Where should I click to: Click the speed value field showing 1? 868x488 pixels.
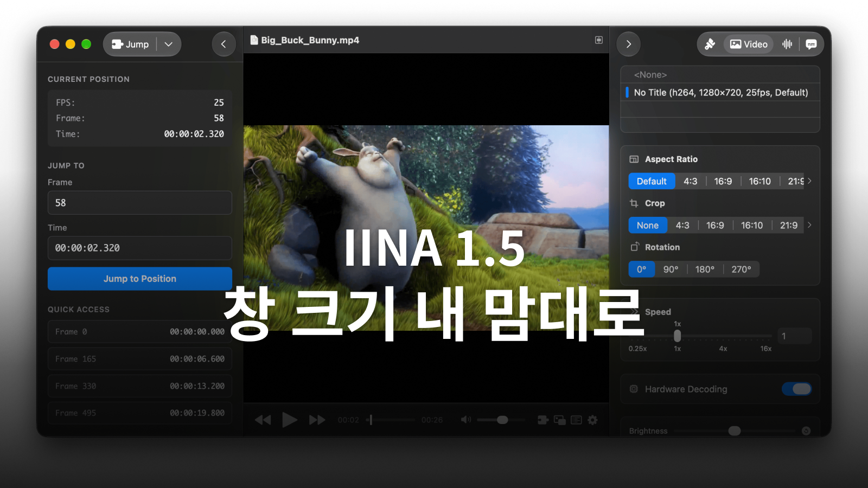point(794,336)
